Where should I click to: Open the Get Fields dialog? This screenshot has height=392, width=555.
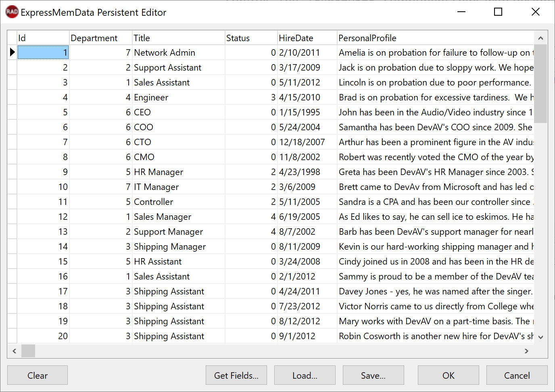[x=236, y=375]
